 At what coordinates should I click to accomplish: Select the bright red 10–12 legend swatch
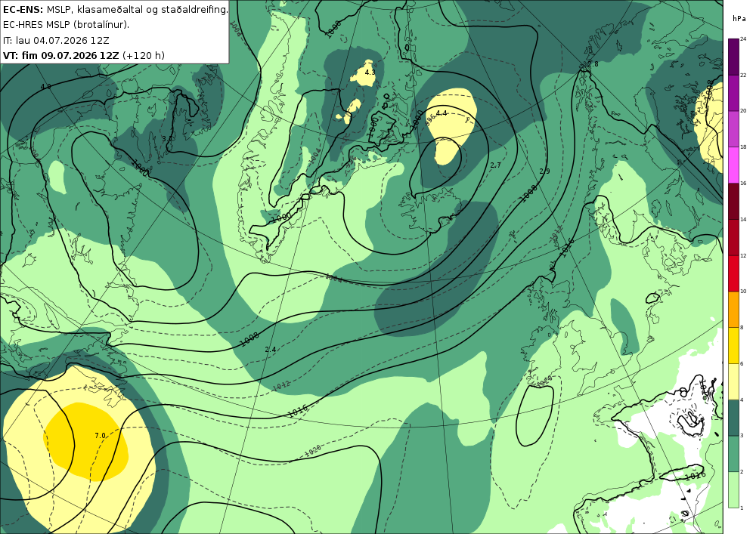(733, 273)
